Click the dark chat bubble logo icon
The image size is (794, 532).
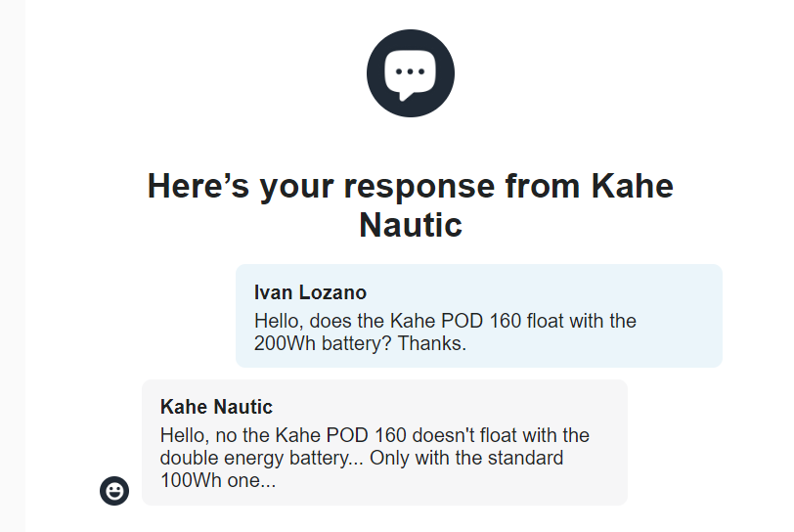coord(410,73)
